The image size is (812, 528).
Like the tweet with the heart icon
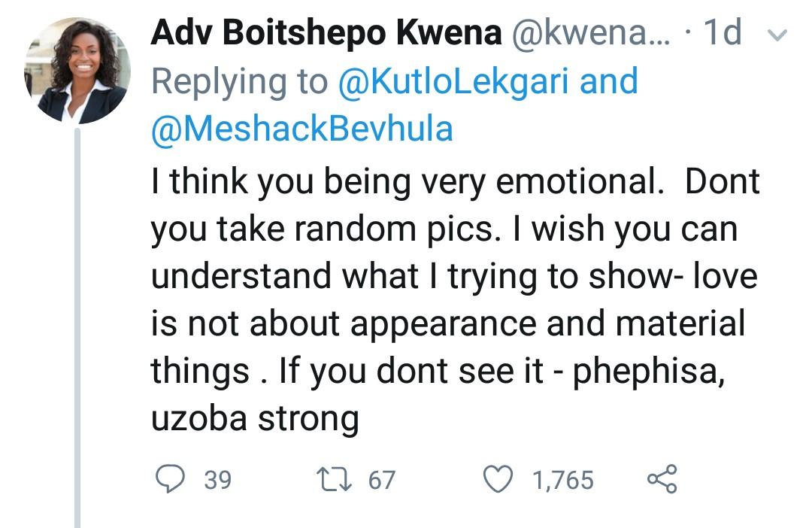point(497,479)
